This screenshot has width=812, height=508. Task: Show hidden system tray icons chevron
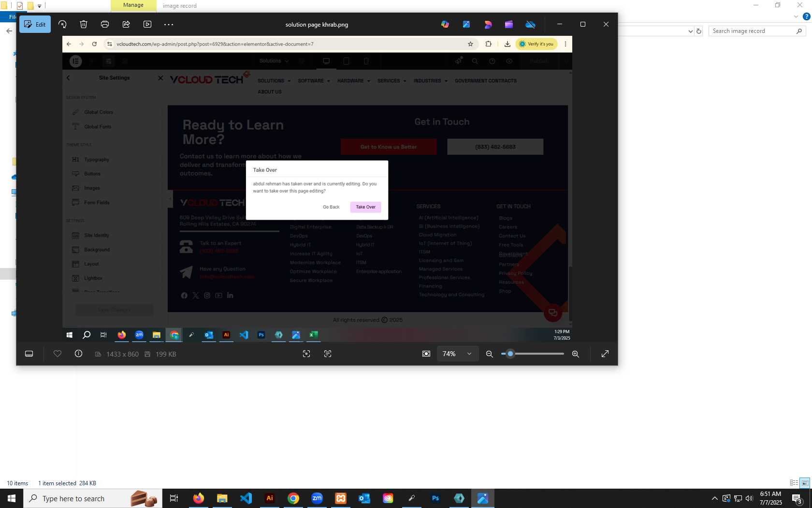[714, 498]
